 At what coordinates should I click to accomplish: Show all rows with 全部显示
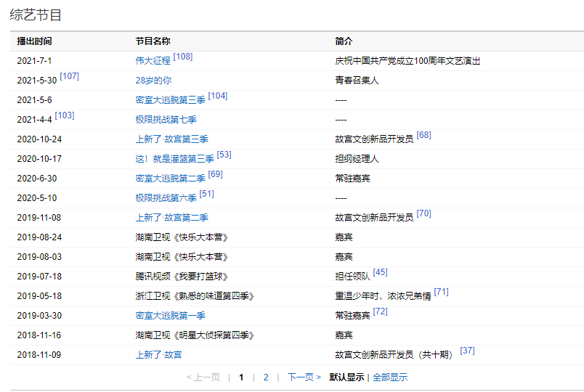click(x=390, y=377)
